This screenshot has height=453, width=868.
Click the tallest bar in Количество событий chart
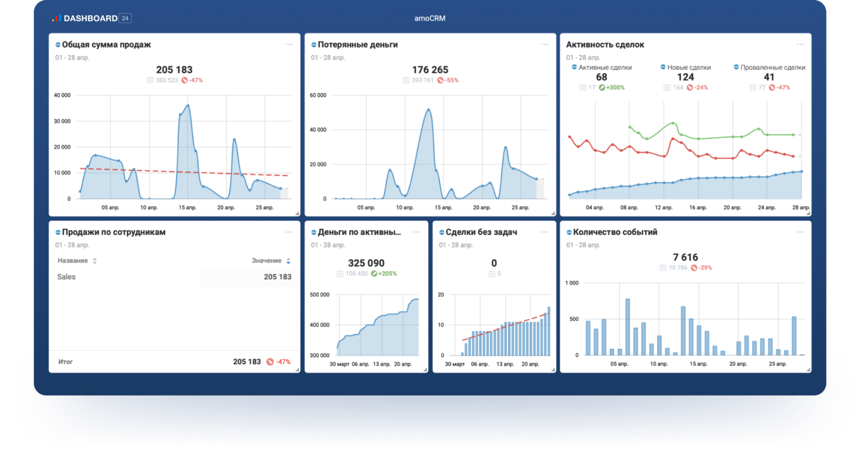[627, 326]
